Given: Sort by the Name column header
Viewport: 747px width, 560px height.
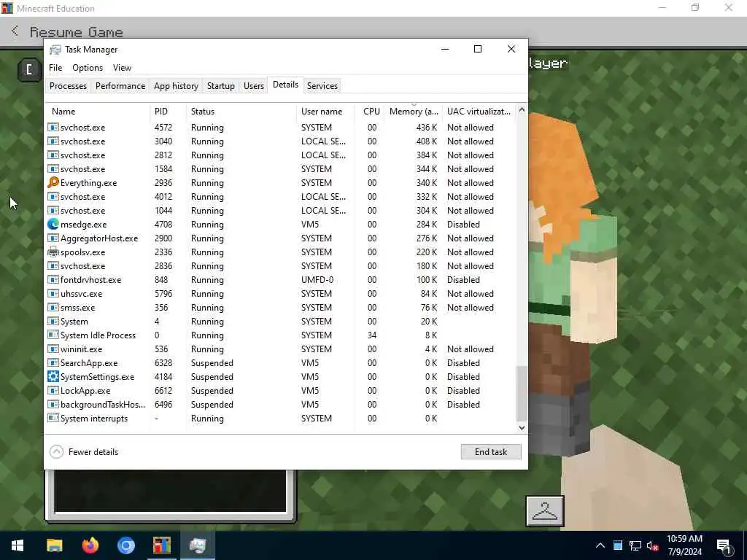Looking at the screenshot, I should (x=98, y=112).
